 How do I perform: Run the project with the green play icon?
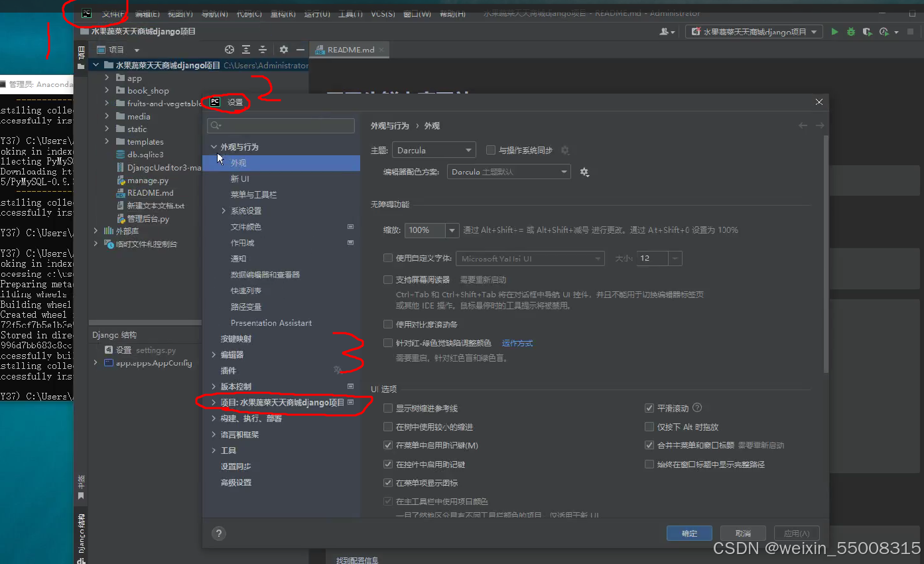point(835,32)
